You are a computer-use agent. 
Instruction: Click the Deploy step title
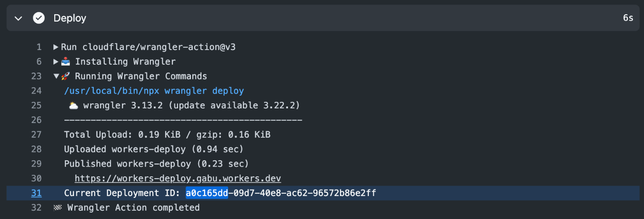coord(70,18)
